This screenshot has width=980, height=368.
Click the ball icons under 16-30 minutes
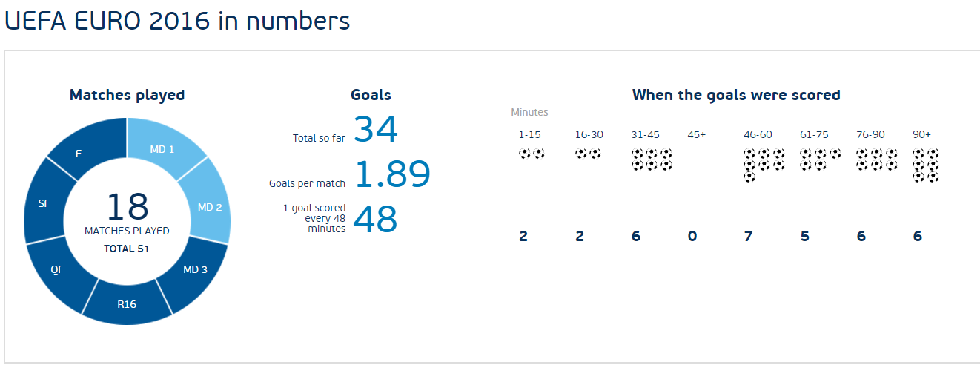click(x=588, y=154)
